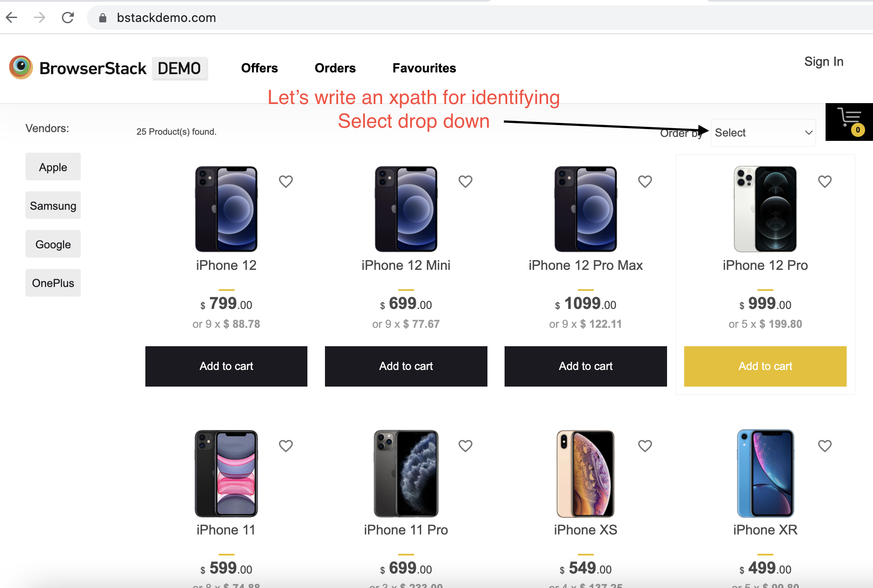This screenshot has height=588, width=873.
Task: Click Add to cart for iPhone 12 Pro
Action: coord(765,366)
